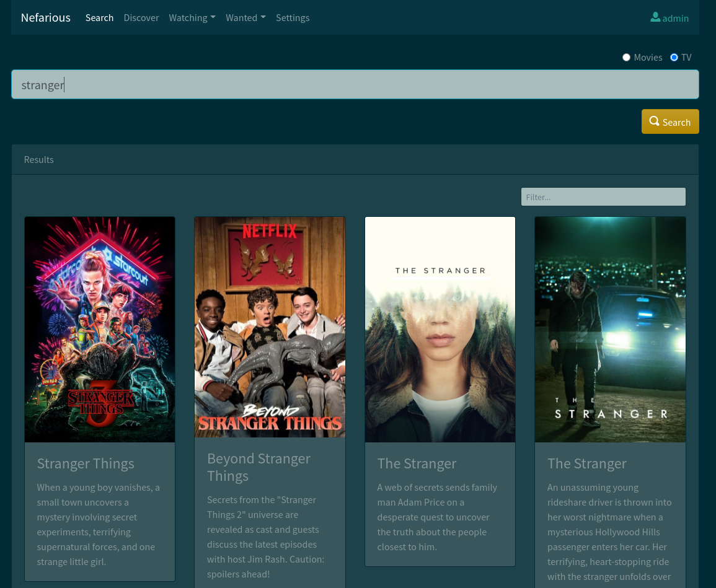Click the magnifier icon in Search button
The height and width of the screenshot is (588, 716).
click(655, 121)
